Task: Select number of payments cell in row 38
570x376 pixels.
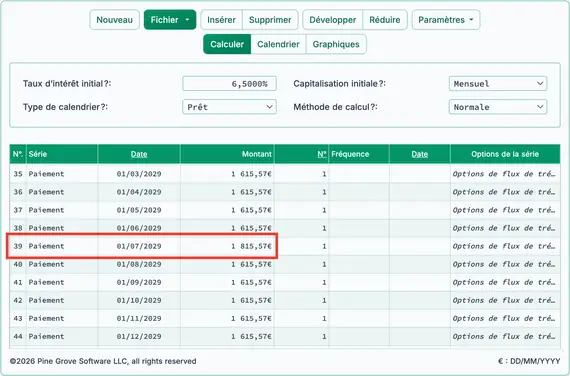Action: (x=301, y=228)
